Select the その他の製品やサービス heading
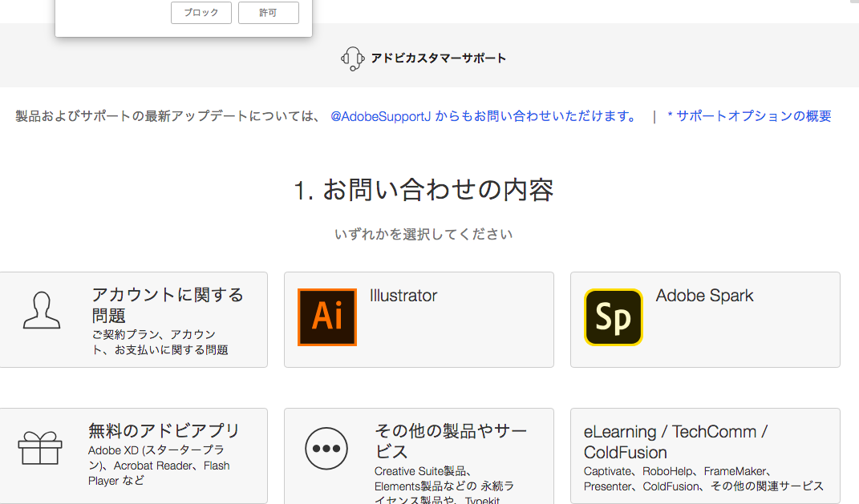This screenshot has width=859, height=504. [450, 442]
